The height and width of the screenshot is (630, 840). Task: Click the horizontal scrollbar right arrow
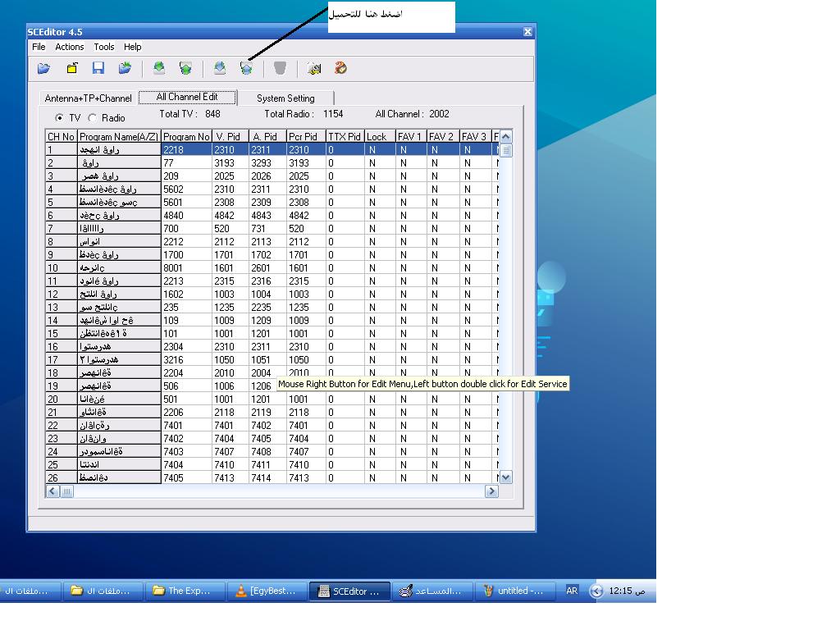(x=491, y=491)
